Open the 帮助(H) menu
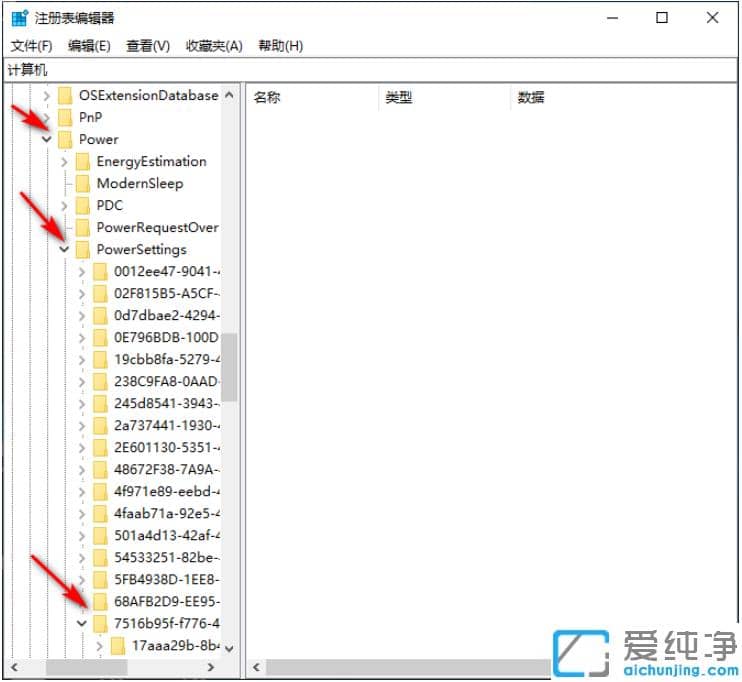Screen dimensions: 742x682 (x=280, y=46)
